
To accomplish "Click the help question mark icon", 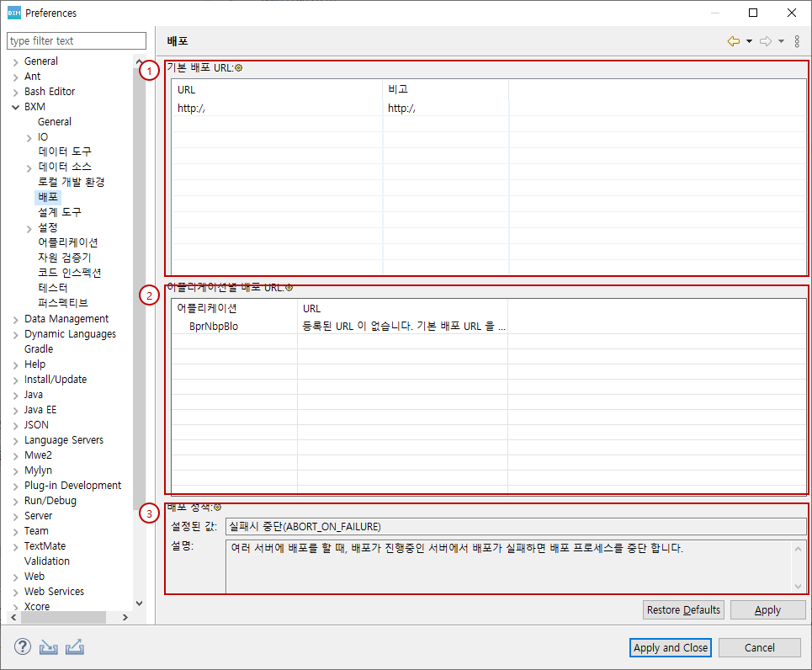I will [23, 646].
